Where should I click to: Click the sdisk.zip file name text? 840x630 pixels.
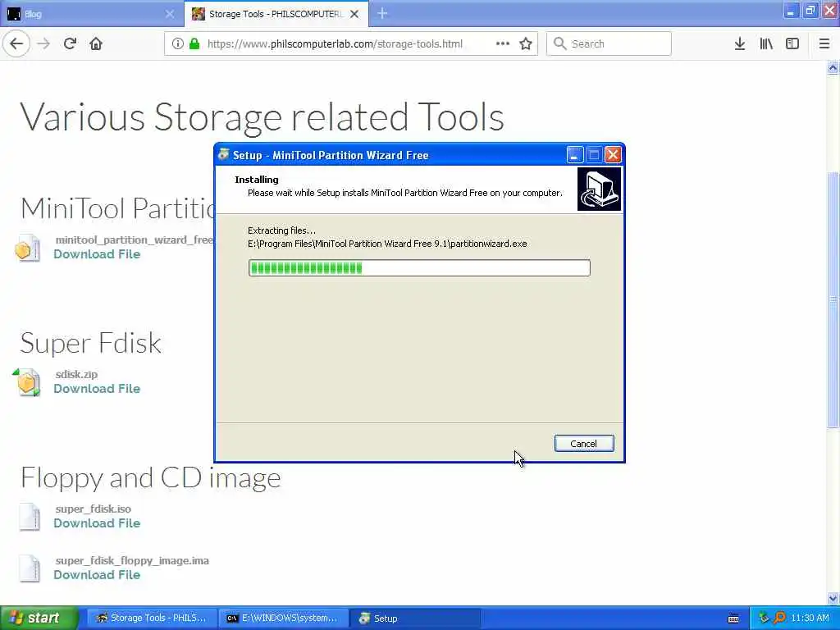tap(76, 374)
